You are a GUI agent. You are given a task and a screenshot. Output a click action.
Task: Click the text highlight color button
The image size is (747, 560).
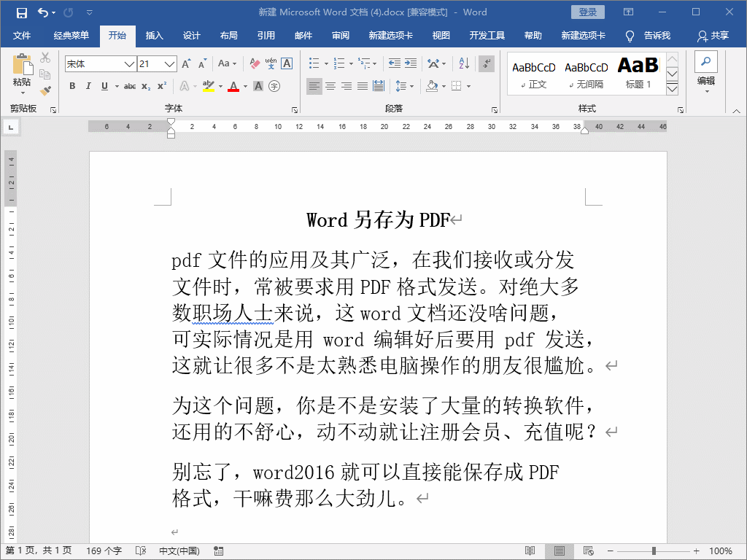pos(208,86)
